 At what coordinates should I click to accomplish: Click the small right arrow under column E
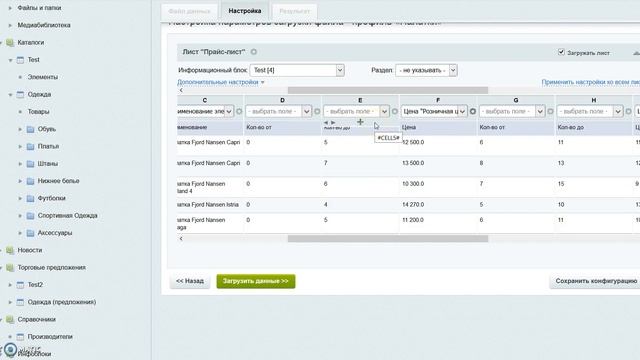point(333,122)
